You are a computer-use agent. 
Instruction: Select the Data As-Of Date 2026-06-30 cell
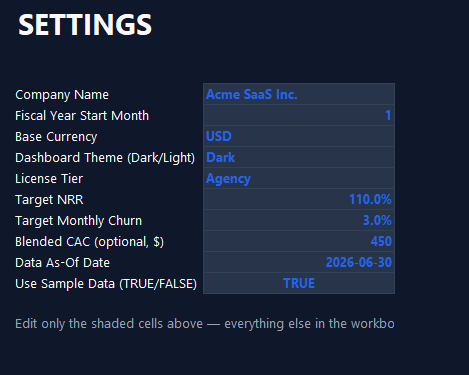point(299,262)
